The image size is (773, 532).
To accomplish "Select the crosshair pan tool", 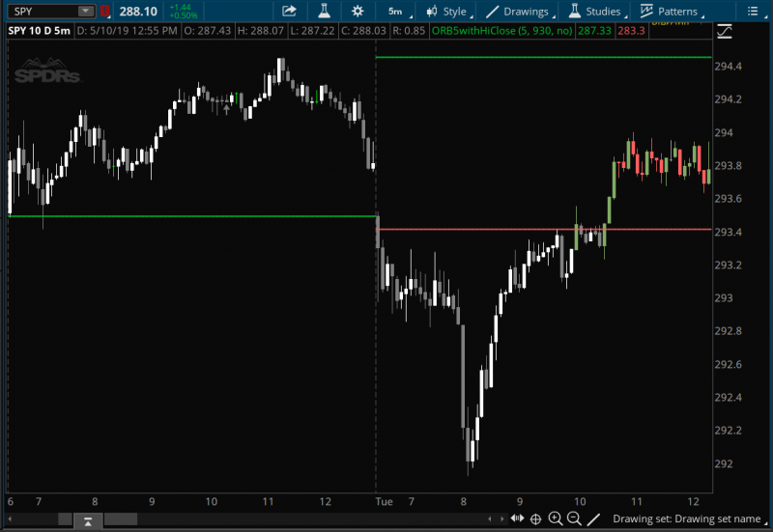I will 536,519.
